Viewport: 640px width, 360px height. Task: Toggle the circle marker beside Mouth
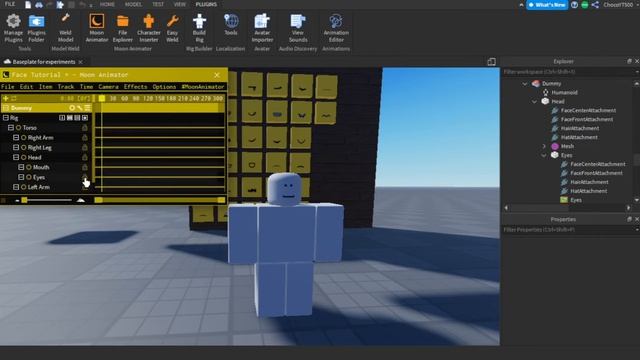(x=29, y=167)
